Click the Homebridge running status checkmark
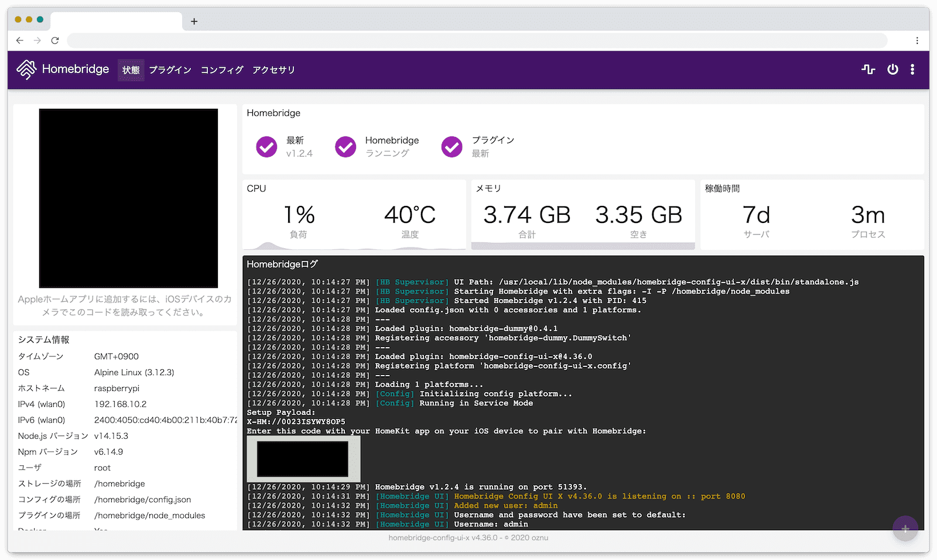The height and width of the screenshot is (560, 937). coord(346,147)
